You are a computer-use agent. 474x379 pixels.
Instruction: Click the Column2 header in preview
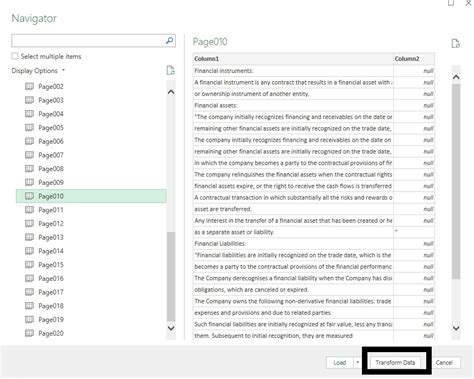tap(414, 59)
